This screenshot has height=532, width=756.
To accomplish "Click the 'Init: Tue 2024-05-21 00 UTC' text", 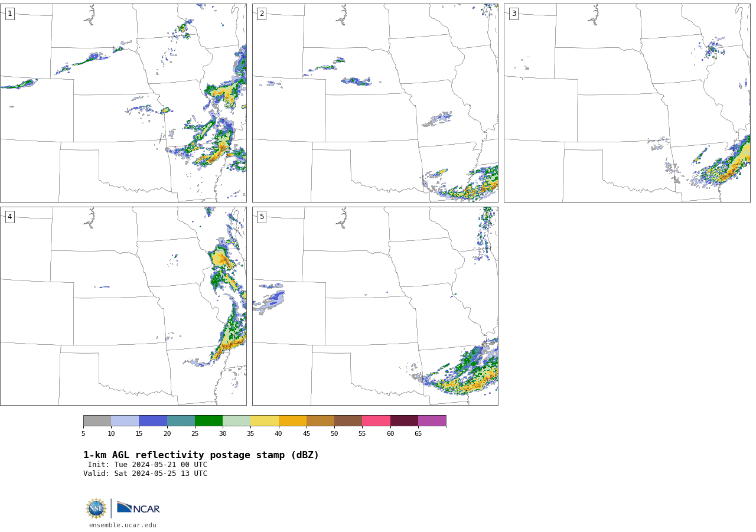I will click(x=148, y=465).
